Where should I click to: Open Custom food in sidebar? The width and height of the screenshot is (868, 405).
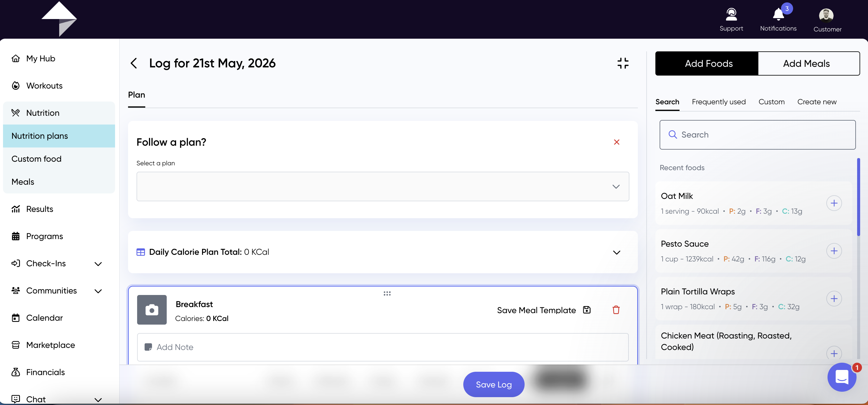(x=59, y=159)
